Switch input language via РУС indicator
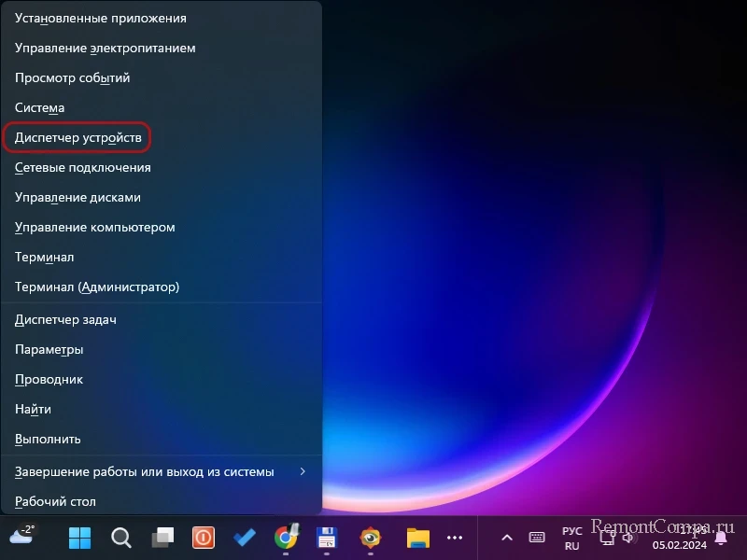This screenshot has width=747, height=560. tap(571, 538)
